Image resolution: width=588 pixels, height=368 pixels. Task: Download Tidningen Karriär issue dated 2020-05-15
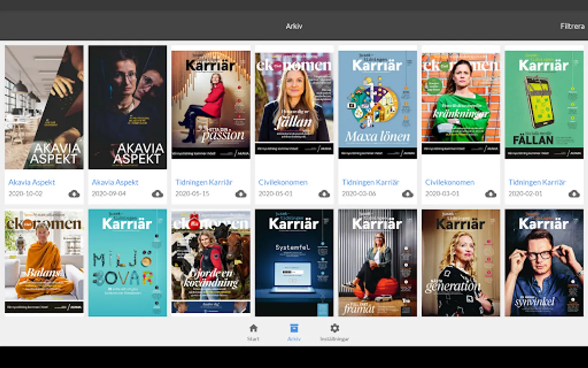pyautogui.click(x=241, y=194)
